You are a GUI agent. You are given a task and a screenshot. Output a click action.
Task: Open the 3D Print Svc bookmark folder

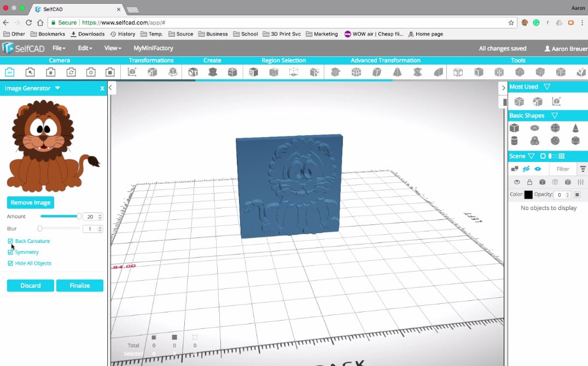(282, 34)
